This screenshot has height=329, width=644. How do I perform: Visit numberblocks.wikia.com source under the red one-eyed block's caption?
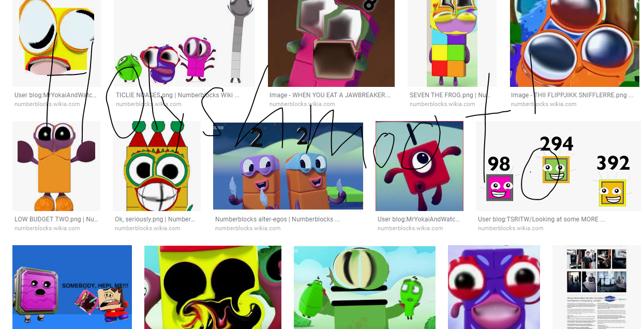click(x=410, y=228)
